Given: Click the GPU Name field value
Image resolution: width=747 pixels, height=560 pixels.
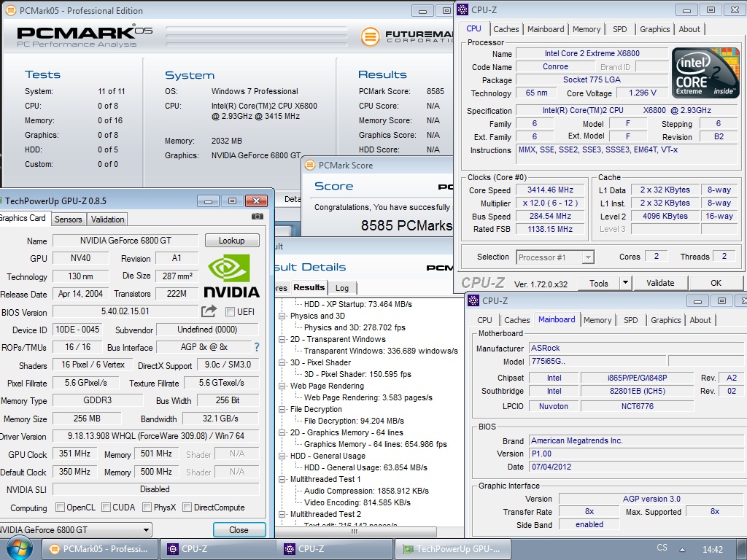Looking at the screenshot, I should [x=125, y=241].
